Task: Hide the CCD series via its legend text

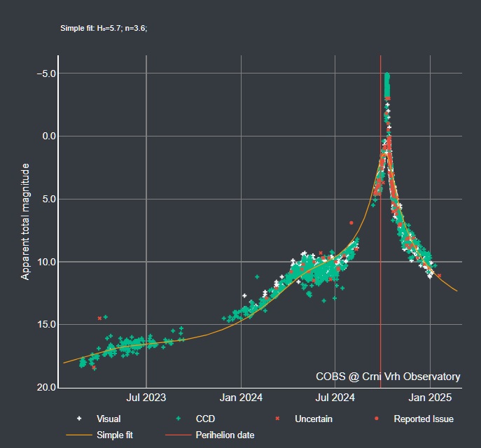Action: 205,419
